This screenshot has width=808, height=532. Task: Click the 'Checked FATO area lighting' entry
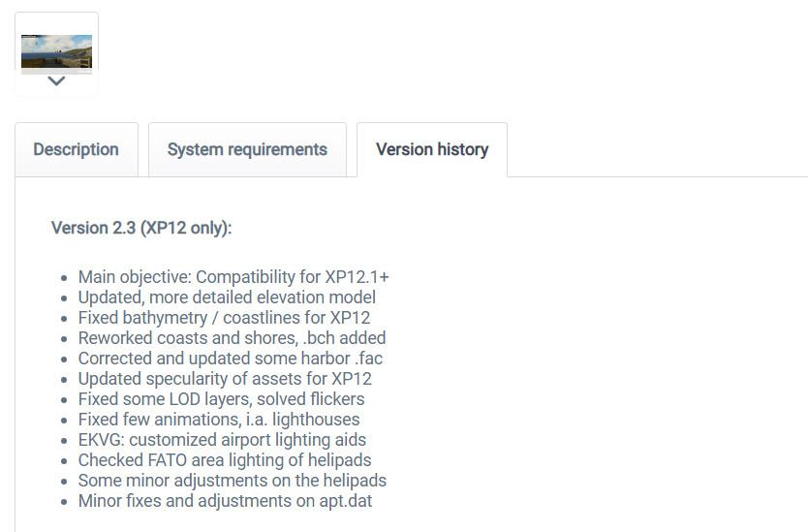pos(225,460)
